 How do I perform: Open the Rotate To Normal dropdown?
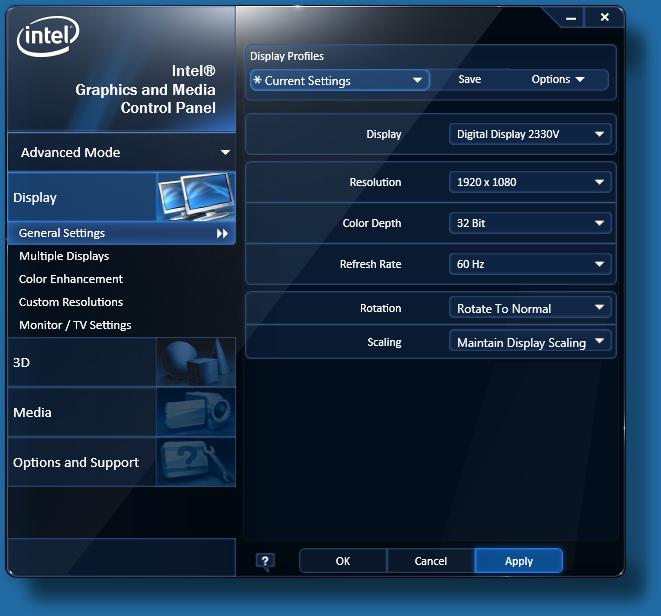click(x=530, y=308)
